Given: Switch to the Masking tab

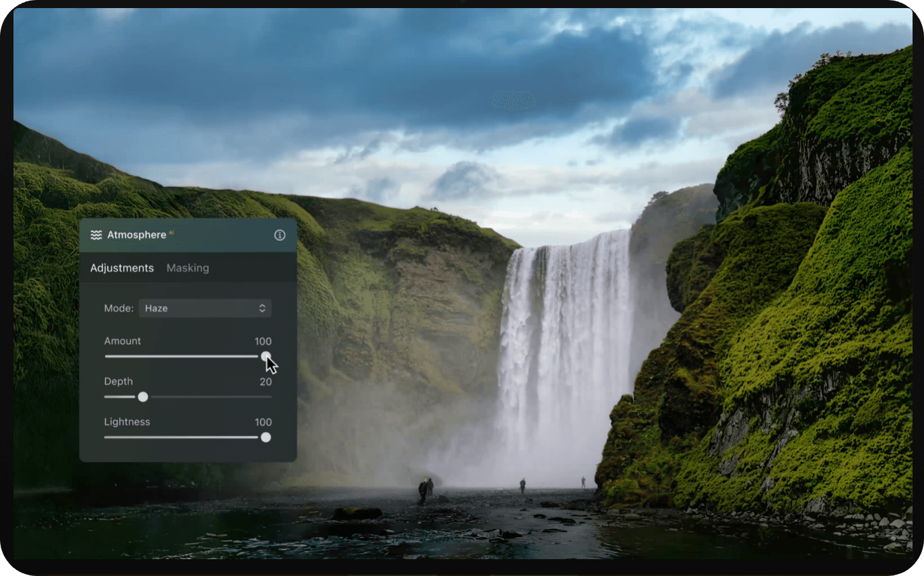Looking at the screenshot, I should [187, 268].
